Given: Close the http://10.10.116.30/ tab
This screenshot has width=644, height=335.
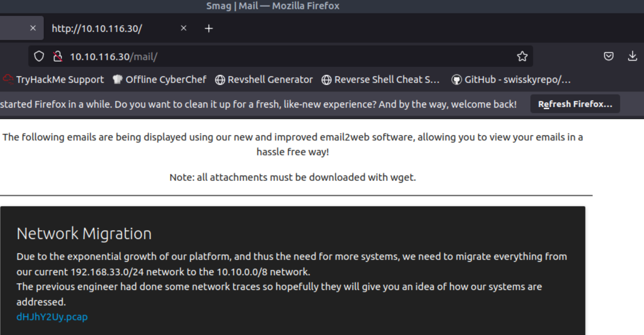Looking at the screenshot, I should tap(183, 29).
